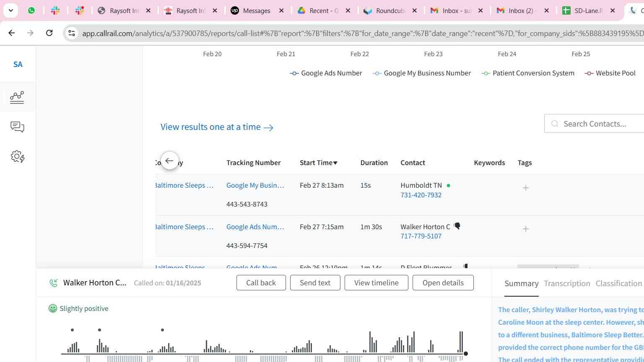Click phone number 731-420-7932

421,195
